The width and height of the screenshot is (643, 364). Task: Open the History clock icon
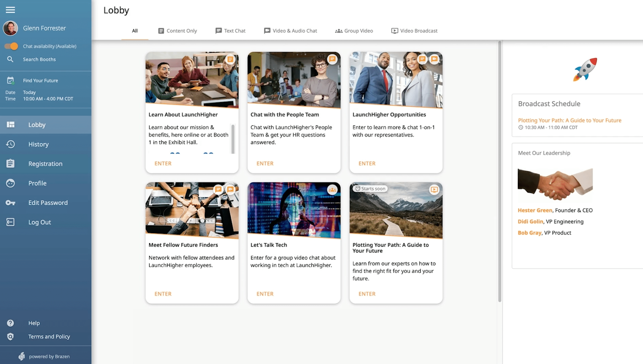pos(10,144)
